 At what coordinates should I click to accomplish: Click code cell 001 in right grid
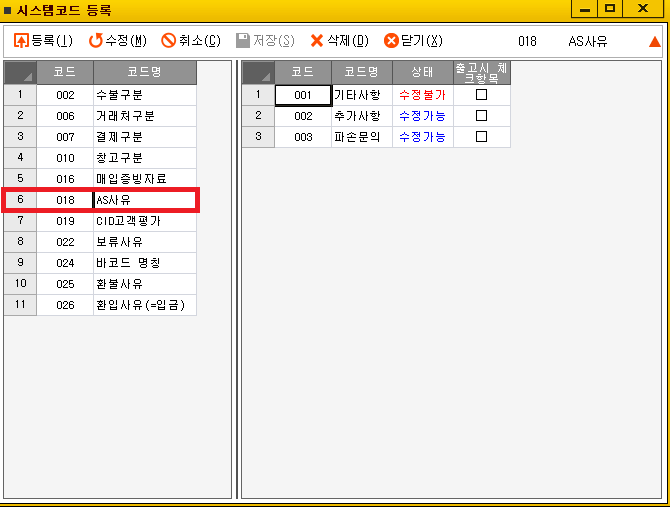pos(303,94)
